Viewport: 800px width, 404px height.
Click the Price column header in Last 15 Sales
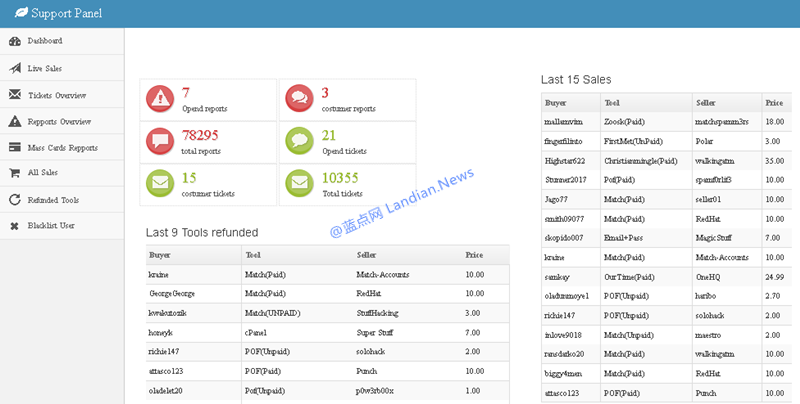(x=774, y=102)
